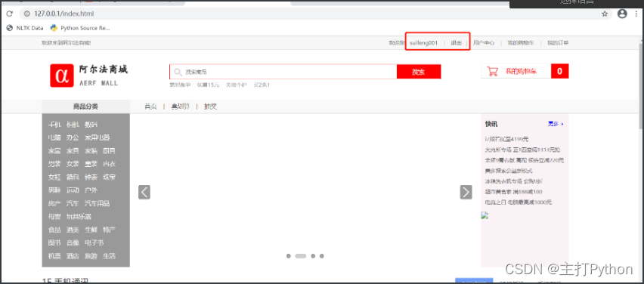Open the 商品分类 category header
The image size is (644, 284).
point(86,106)
